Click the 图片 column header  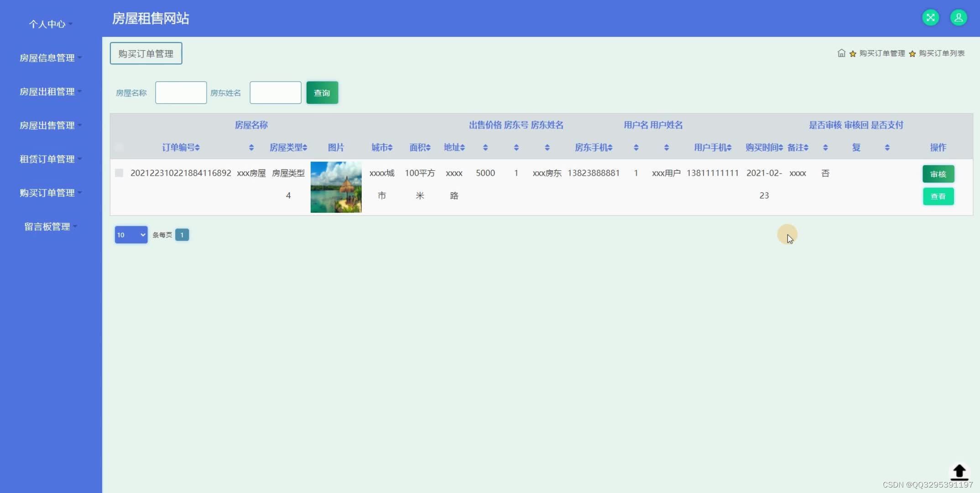336,147
